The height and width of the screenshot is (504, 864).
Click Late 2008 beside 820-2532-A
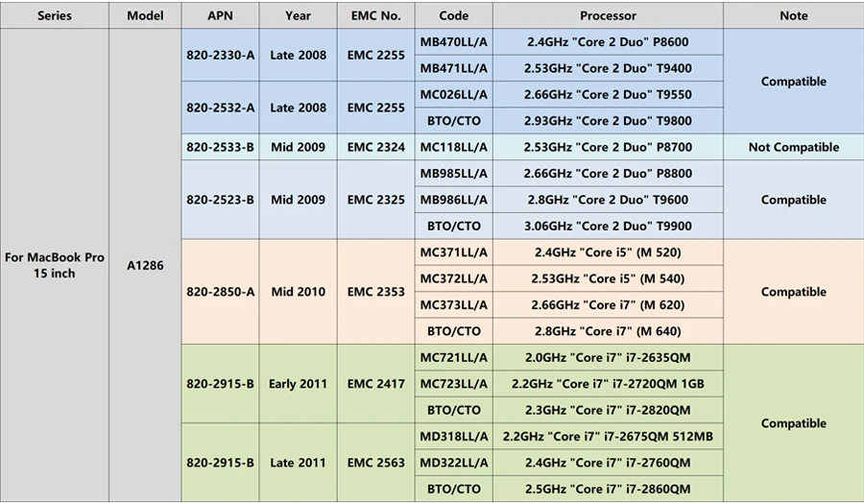click(299, 108)
